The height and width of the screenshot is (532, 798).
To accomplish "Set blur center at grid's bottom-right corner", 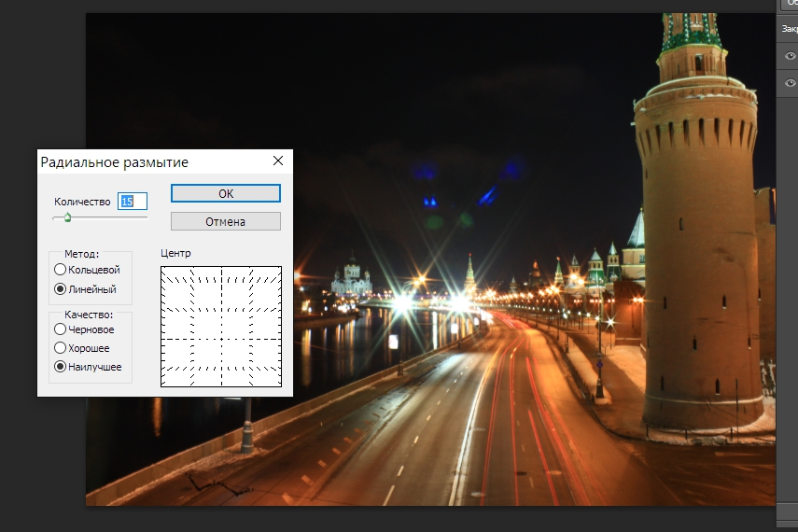I will [x=279, y=385].
